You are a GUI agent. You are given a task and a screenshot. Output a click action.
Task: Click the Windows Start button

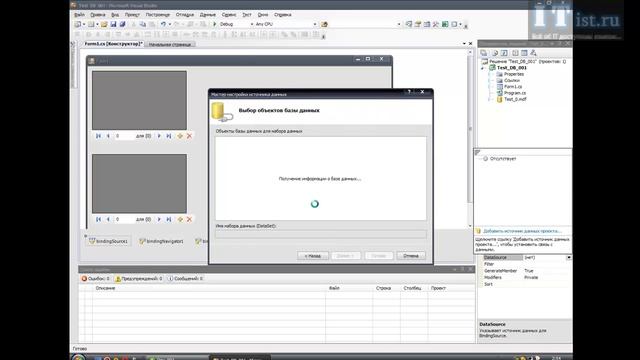(78, 358)
